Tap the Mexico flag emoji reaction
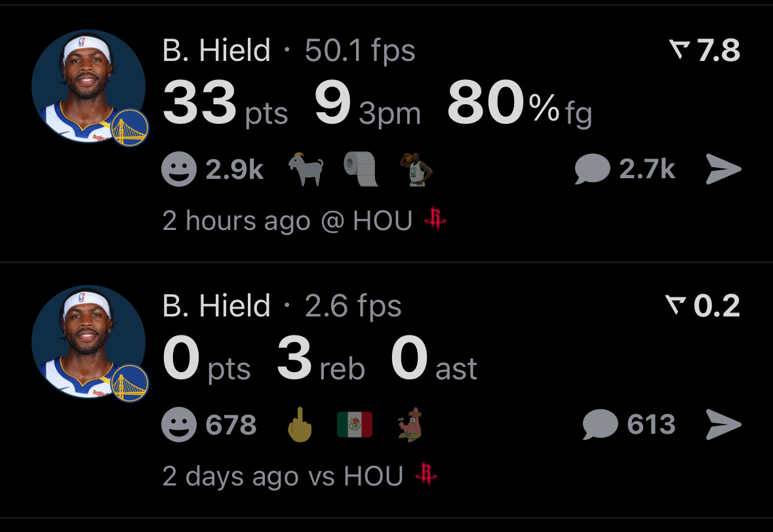This screenshot has width=773, height=532. [x=355, y=425]
